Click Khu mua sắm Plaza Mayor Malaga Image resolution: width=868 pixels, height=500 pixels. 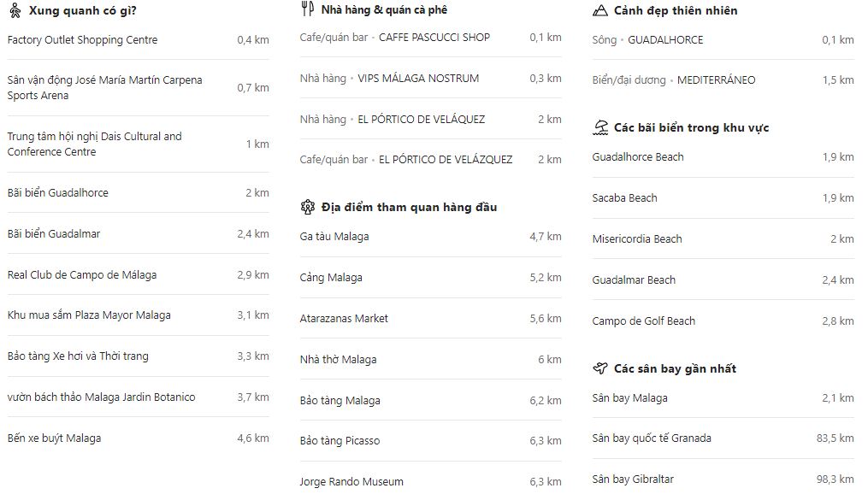(x=89, y=315)
